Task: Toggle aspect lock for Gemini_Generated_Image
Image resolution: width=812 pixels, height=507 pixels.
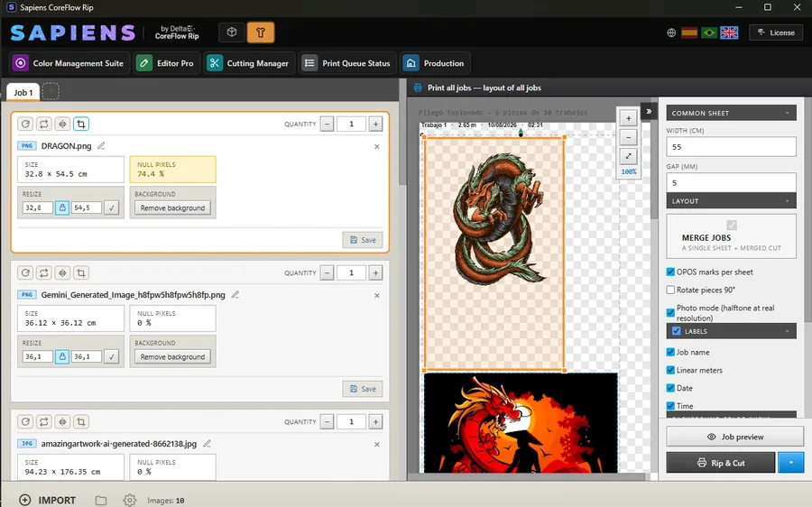Action: [62, 356]
